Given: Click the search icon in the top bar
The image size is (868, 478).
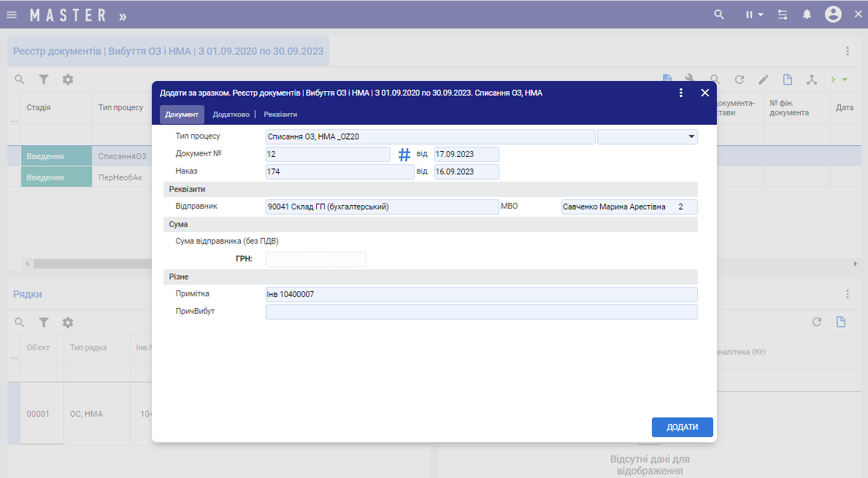Looking at the screenshot, I should 719,15.
